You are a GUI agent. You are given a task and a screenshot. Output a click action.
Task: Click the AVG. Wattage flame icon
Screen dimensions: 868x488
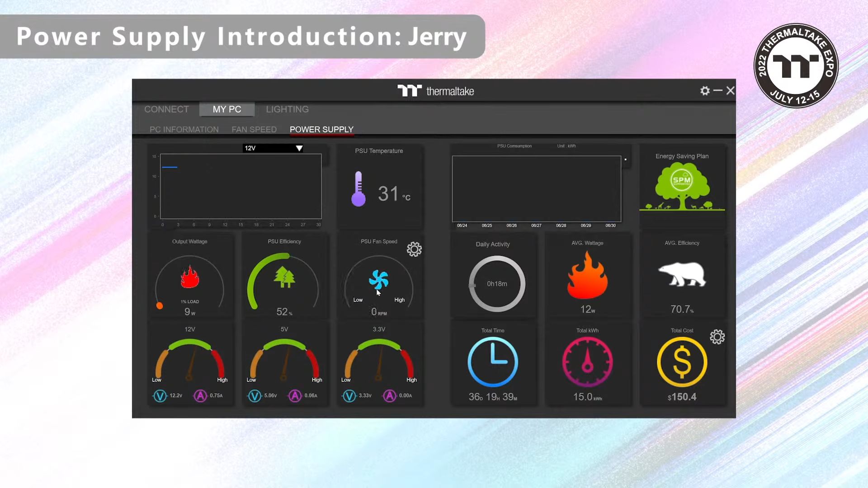tap(587, 276)
